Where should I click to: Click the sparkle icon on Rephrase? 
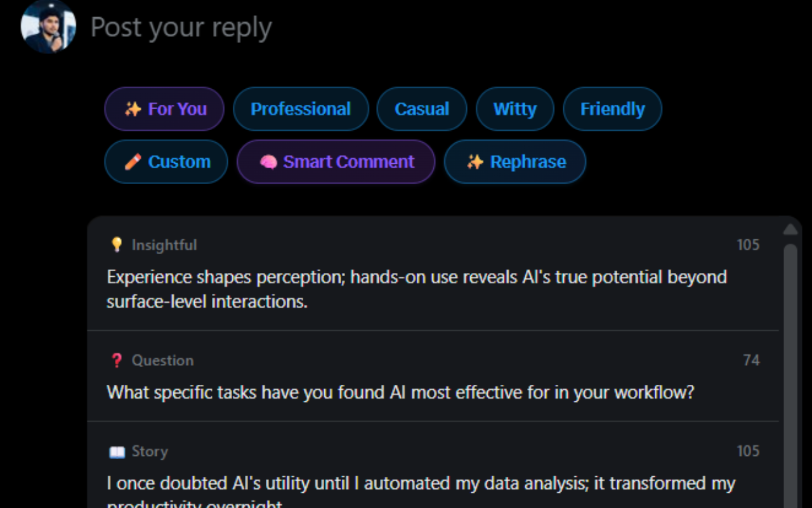coord(475,162)
